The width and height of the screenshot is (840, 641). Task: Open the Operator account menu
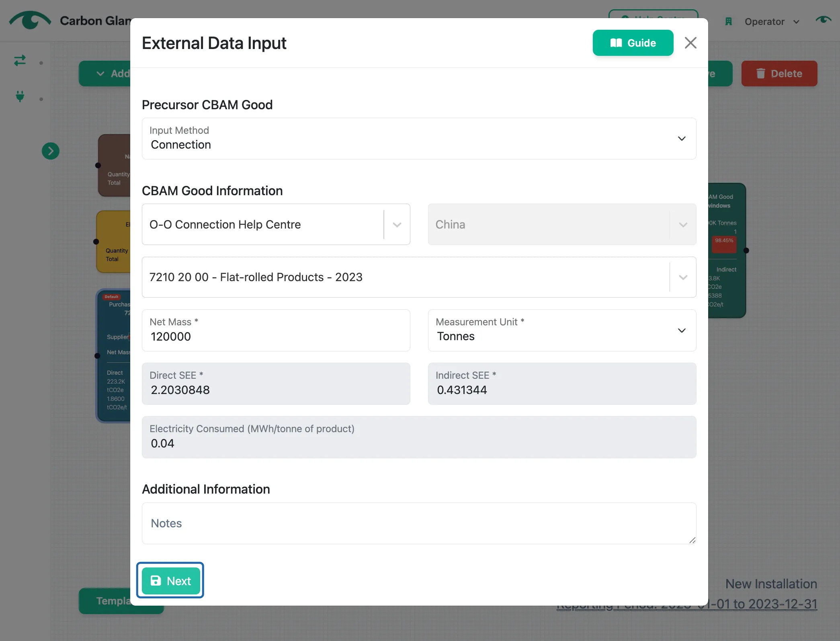(x=772, y=22)
